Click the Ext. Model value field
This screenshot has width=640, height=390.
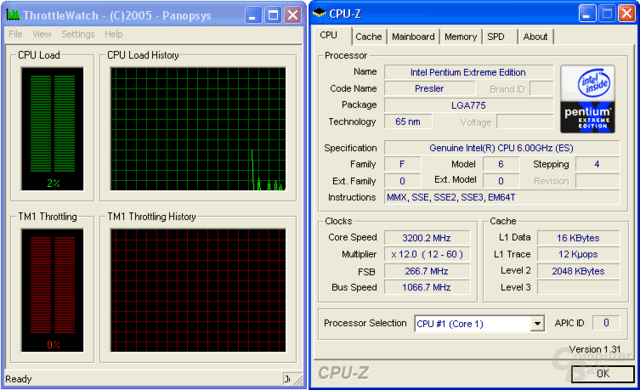point(501,181)
